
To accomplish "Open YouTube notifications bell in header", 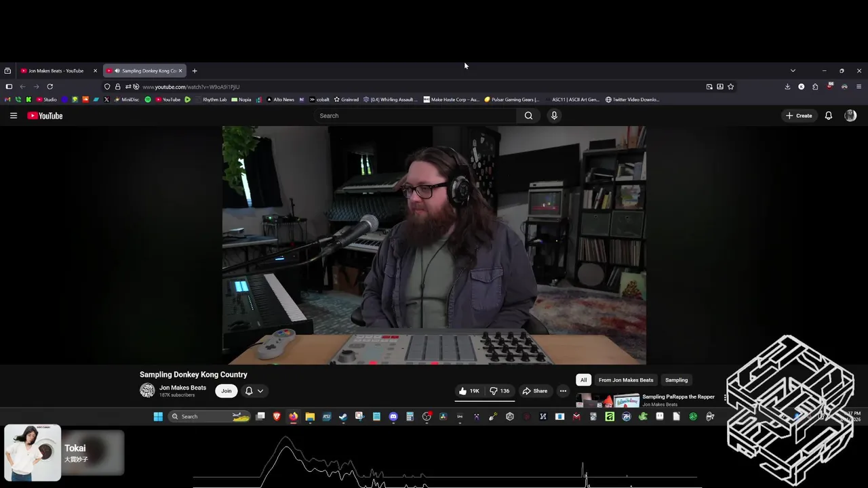I will [x=828, y=116].
